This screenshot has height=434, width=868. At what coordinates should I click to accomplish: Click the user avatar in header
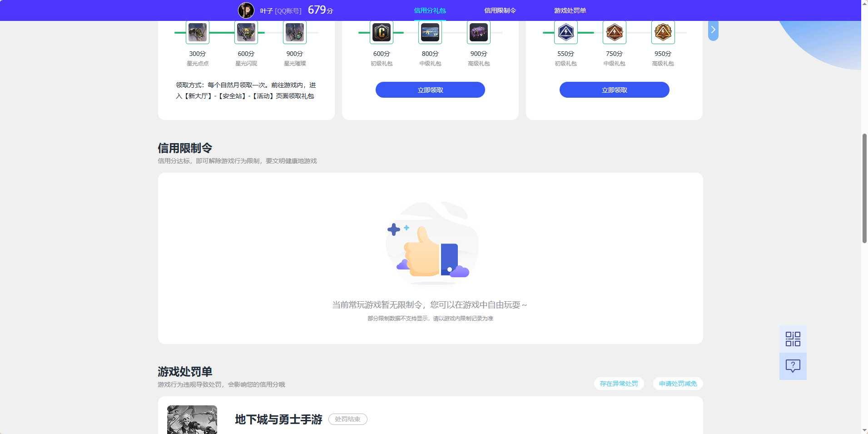[246, 10]
